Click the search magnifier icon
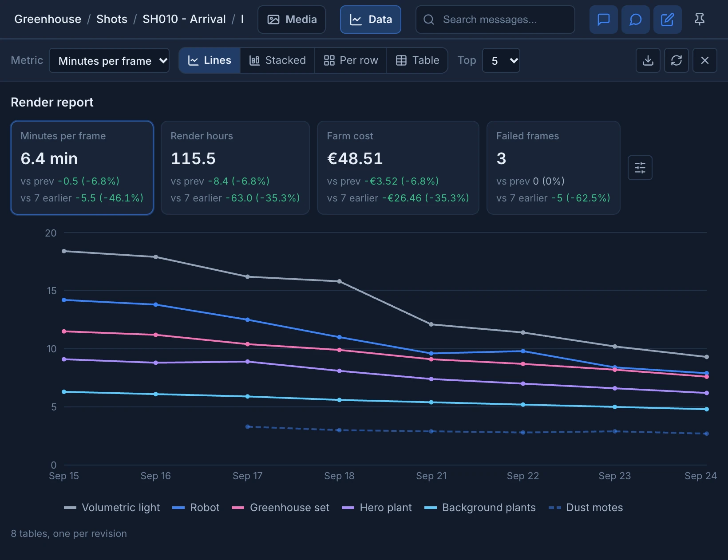The width and height of the screenshot is (728, 560). point(429,20)
